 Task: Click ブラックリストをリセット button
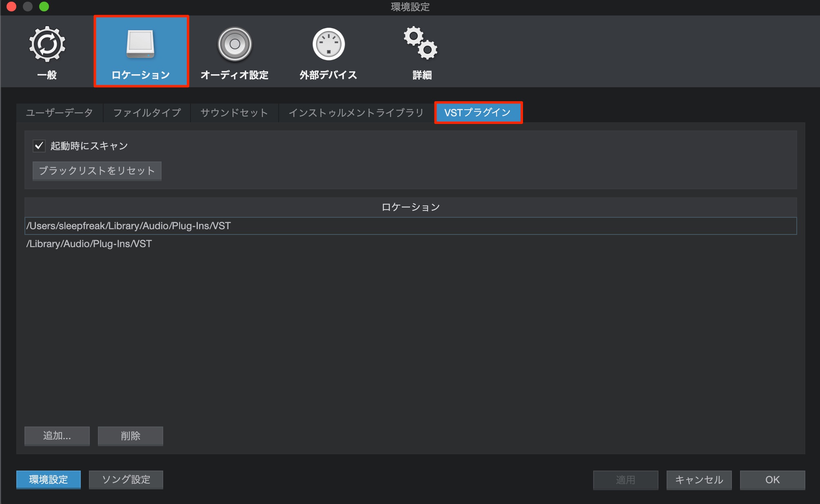tap(97, 170)
